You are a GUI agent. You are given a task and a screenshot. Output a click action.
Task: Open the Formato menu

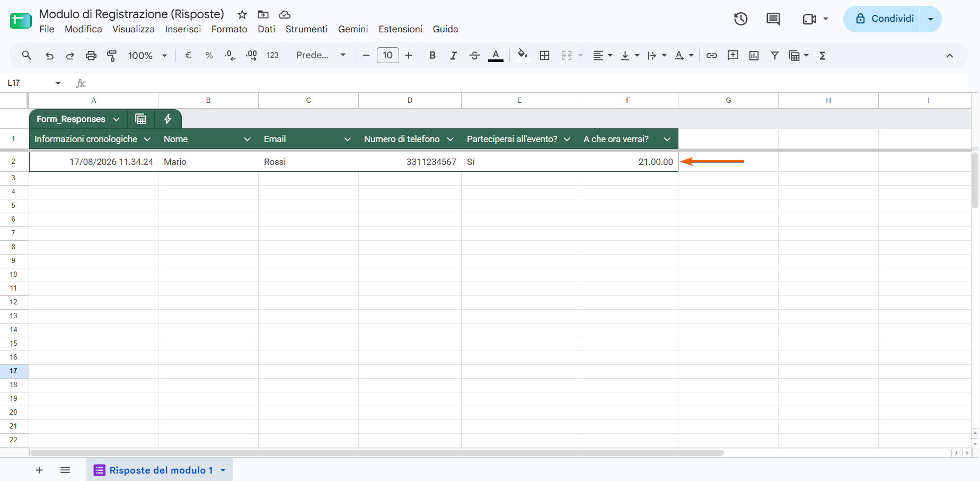[x=229, y=29]
